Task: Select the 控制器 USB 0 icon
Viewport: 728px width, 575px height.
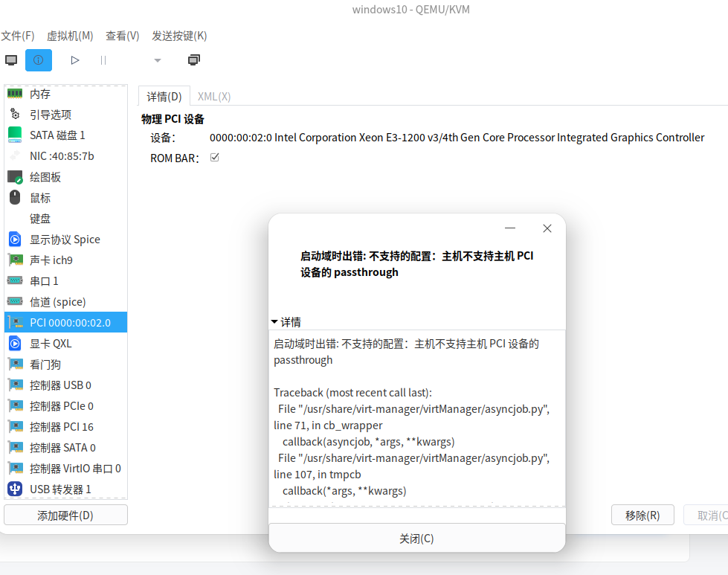Action: coord(16,385)
